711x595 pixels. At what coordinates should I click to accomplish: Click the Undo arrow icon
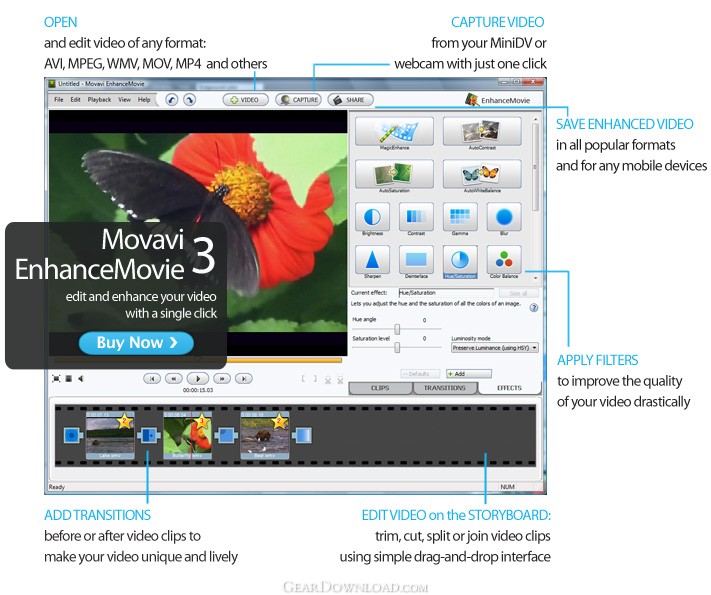tap(171, 100)
